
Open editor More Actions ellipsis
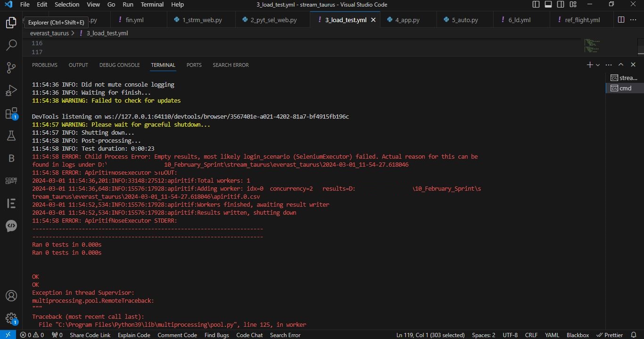(x=634, y=20)
